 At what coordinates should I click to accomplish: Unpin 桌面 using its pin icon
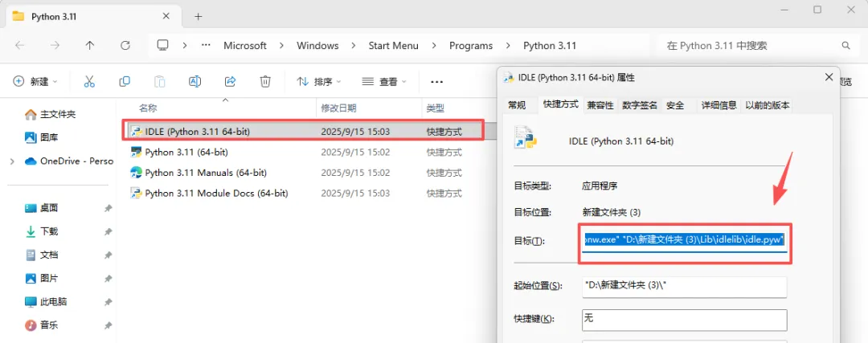point(108,209)
